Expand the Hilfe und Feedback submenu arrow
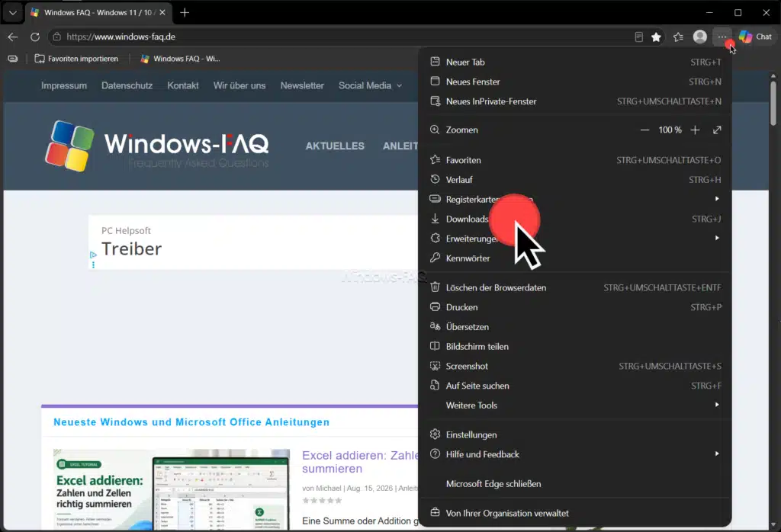Viewport: 781px width, 532px height. pyautogui.click(x=717, y=453)
